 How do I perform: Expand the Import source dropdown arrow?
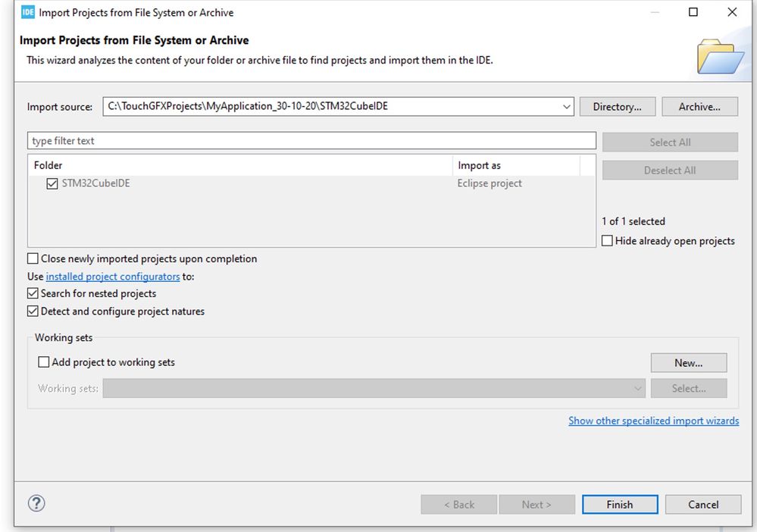[566, 107]
